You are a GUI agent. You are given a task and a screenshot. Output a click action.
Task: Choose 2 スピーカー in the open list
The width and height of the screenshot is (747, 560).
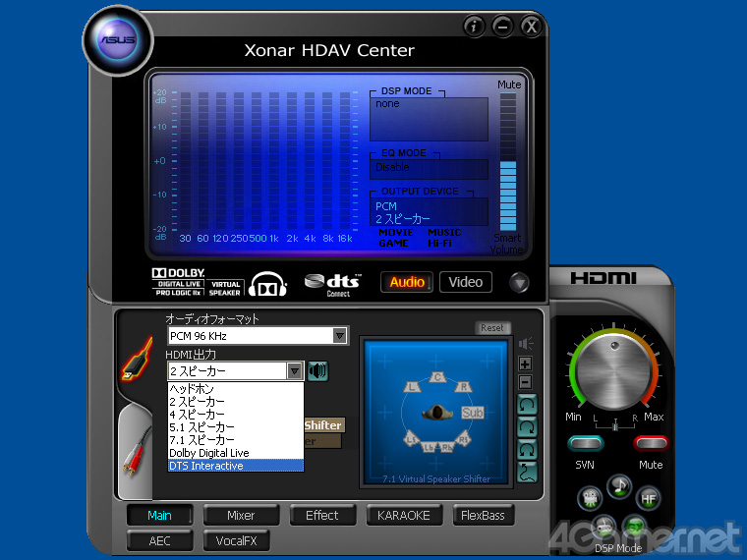point(236,402)
